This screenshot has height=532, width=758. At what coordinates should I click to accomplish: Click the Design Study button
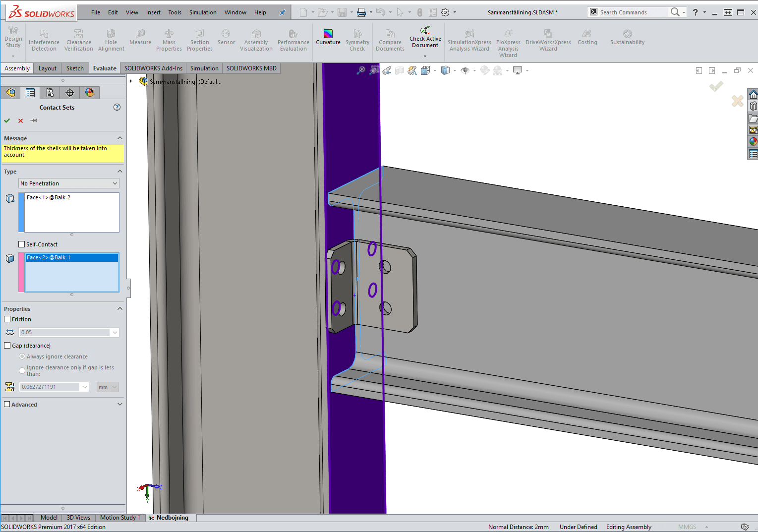[x=13, y=39]
